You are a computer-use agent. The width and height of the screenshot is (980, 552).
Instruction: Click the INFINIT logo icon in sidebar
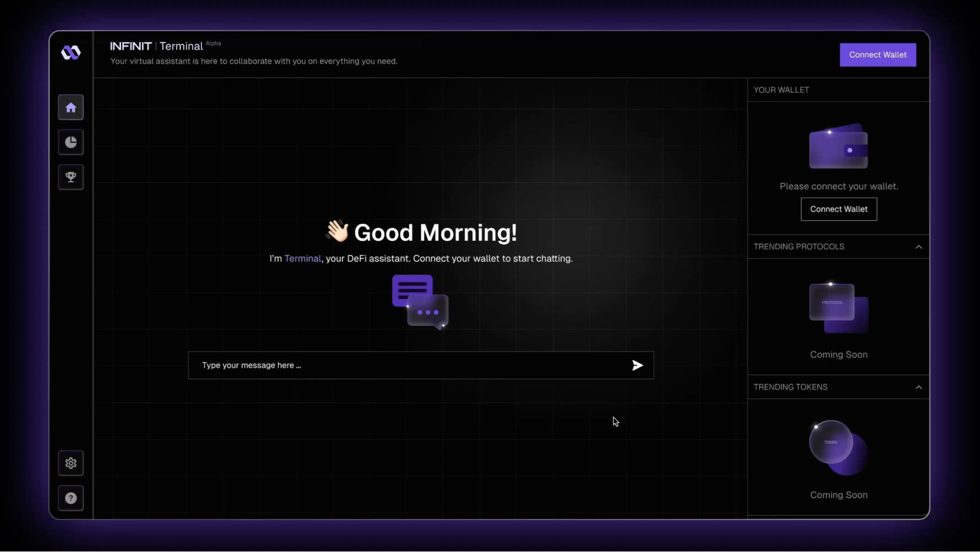coord(71,52)
